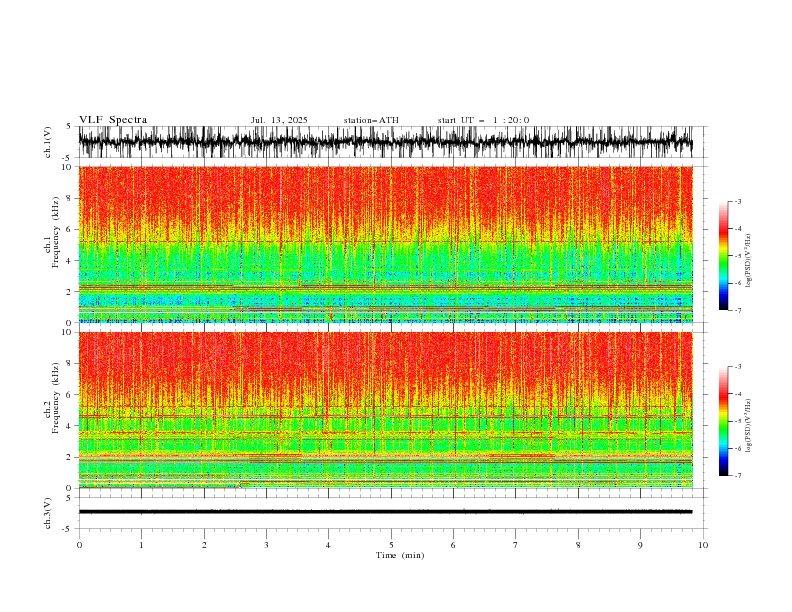Click the ch.2 color scale bar
792x612 pixels.
coord(723,421)
